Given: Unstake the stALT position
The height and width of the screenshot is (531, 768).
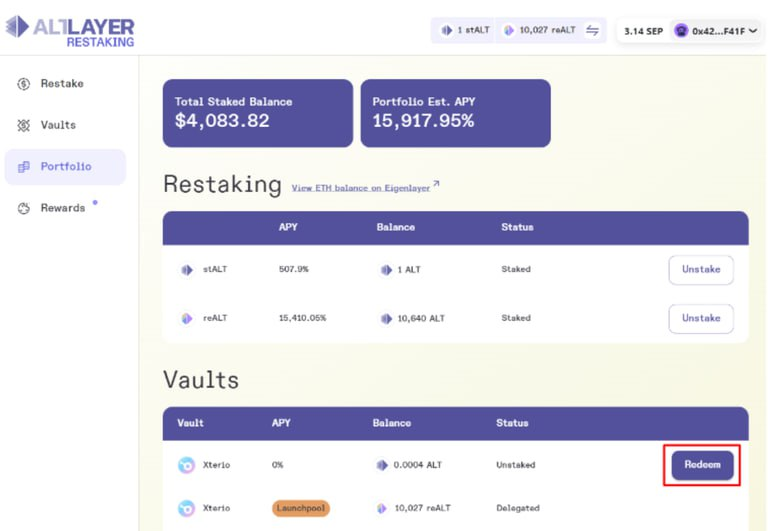Looking at the screenshot, I should (x=701, y=269).
